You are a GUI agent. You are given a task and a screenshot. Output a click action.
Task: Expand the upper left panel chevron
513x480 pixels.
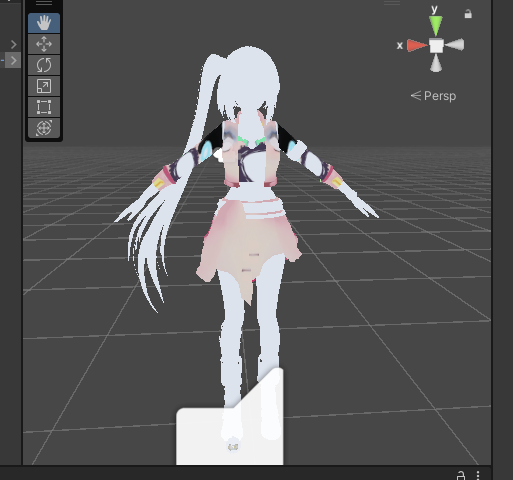pos(14,44)
